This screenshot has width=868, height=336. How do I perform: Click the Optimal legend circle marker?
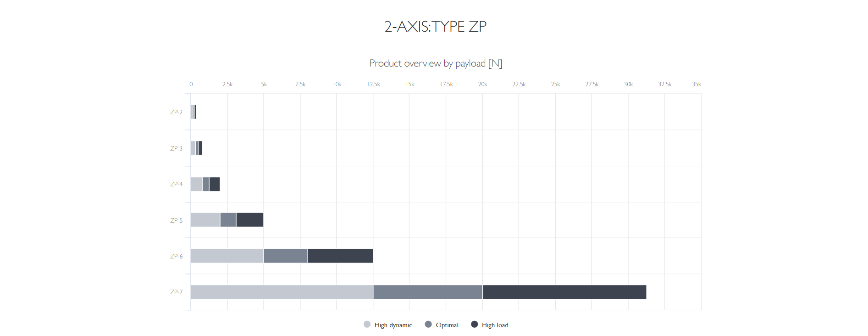coord(428,325)
